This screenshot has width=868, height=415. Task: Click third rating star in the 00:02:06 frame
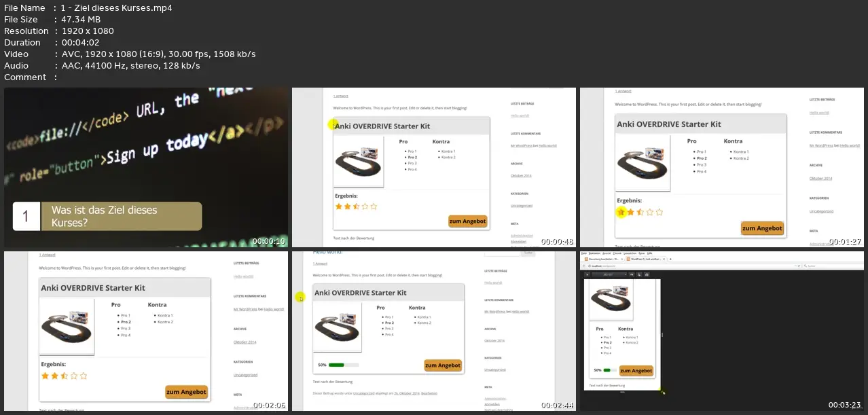pyautogui.click(x=65, y=375)
